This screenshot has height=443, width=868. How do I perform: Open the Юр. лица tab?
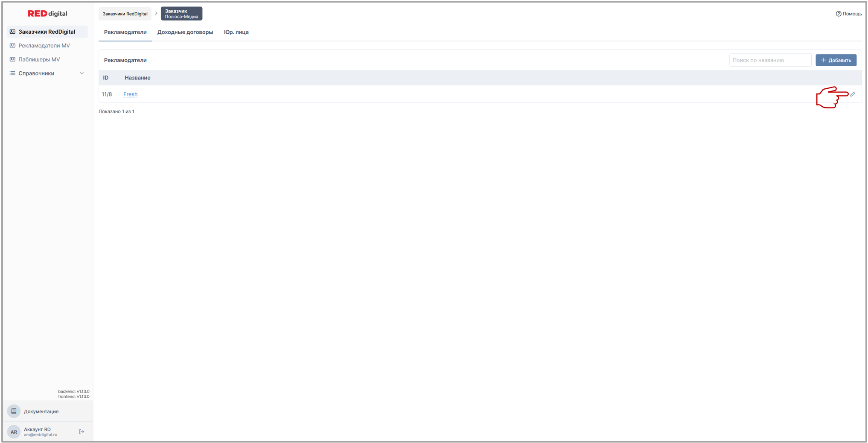(236, 32)
